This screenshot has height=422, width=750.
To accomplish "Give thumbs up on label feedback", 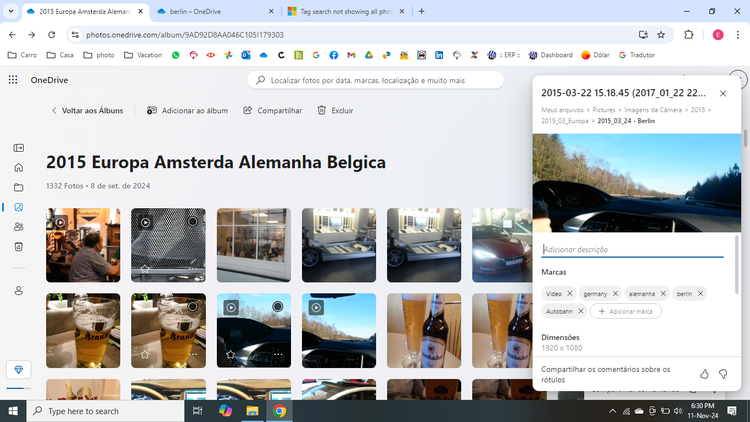I will (x=704, y=374).
